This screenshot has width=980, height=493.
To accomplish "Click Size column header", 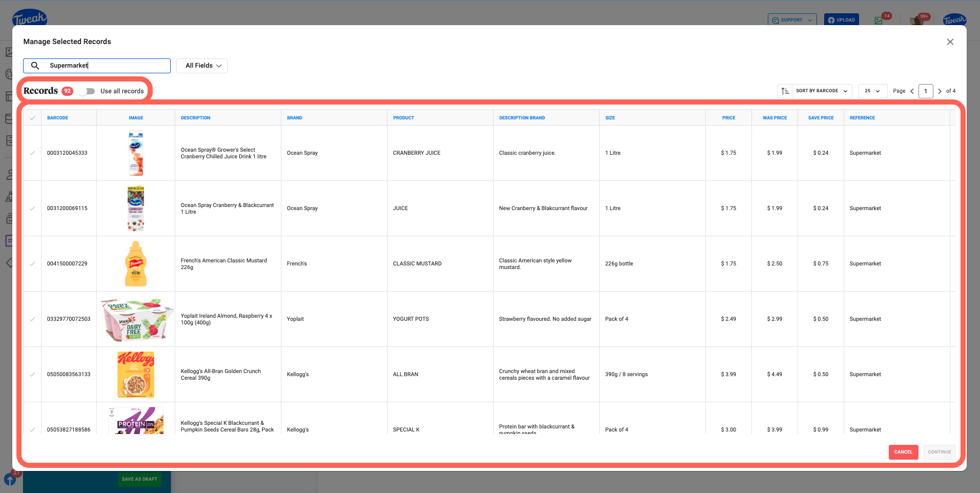I will [610, 118].
